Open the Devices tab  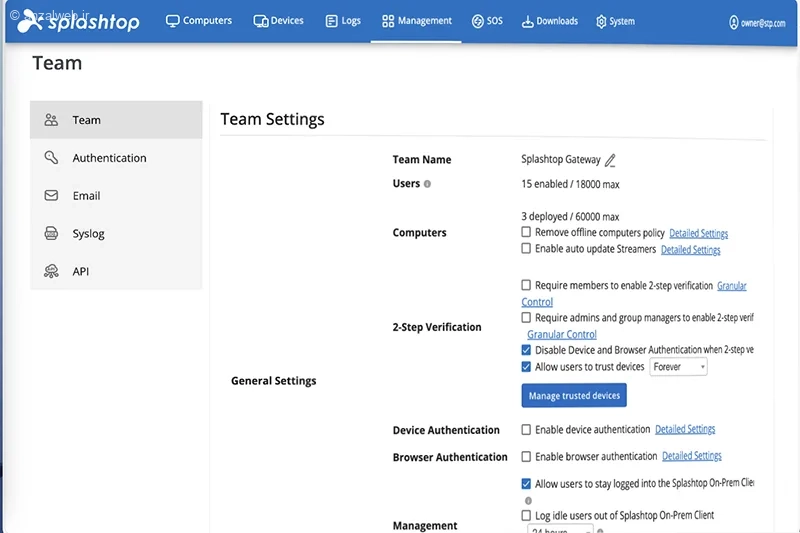coord(279,21)
